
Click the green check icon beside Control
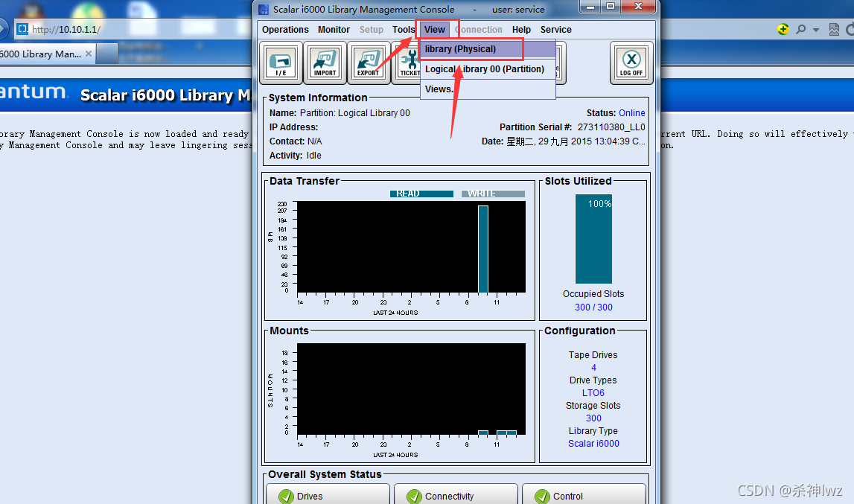(542, 497)
